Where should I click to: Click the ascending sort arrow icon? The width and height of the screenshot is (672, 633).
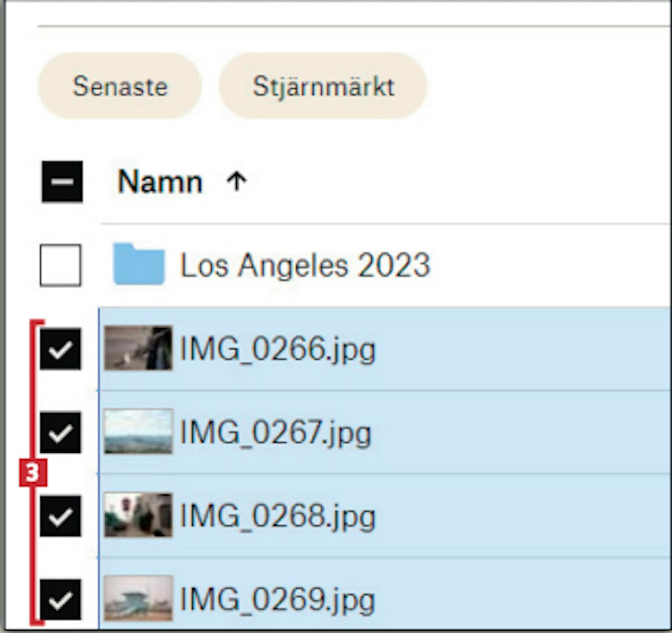point(237,182)
